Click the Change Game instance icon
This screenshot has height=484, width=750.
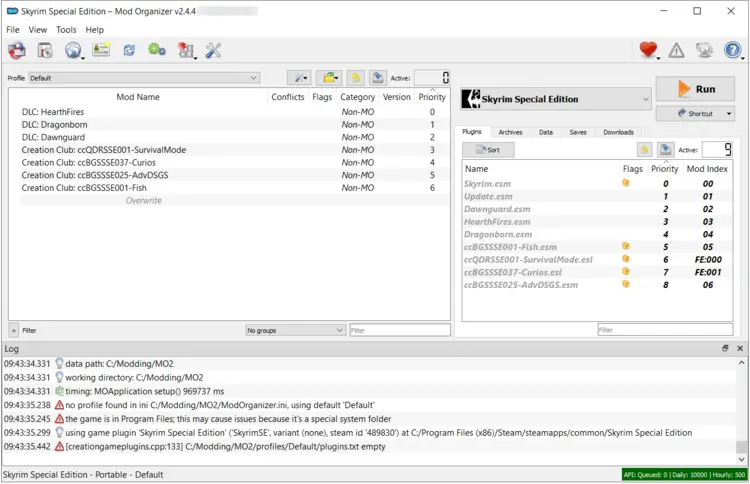17,50
